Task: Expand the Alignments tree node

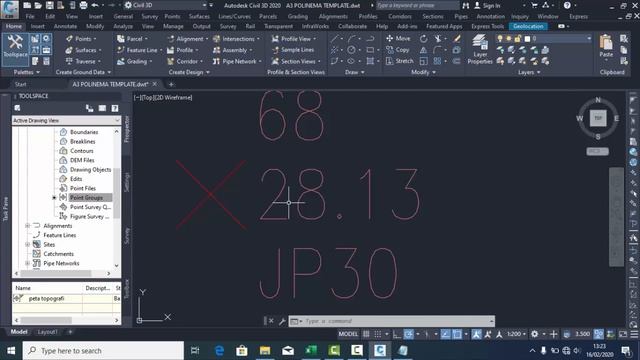Action: click(27, 226)
